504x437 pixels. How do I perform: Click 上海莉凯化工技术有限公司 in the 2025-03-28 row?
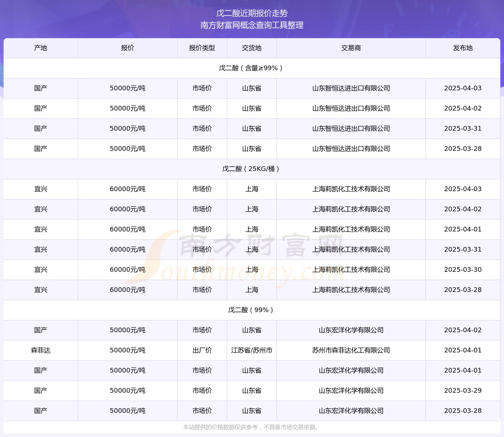tap(351, 290)
